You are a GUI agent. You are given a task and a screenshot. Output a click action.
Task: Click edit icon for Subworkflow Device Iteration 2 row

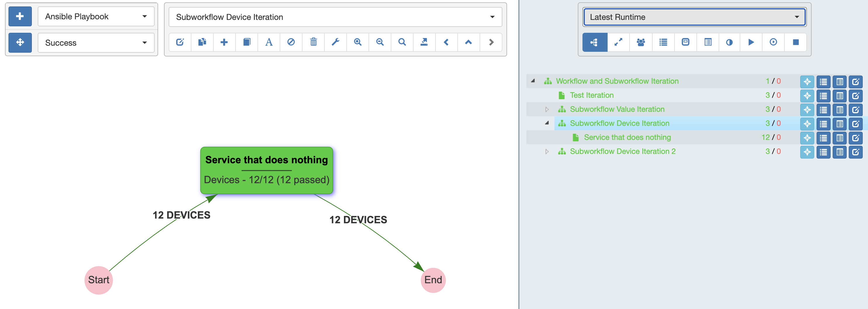pyautogui.click(x=855, y=152)
